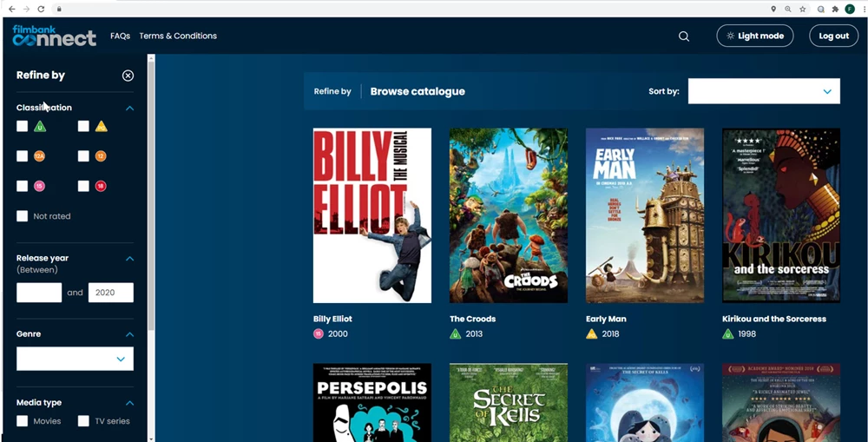The image size is (868, 442).
Task: Click the Filmbank Connect logo
Action: [54, 36]
